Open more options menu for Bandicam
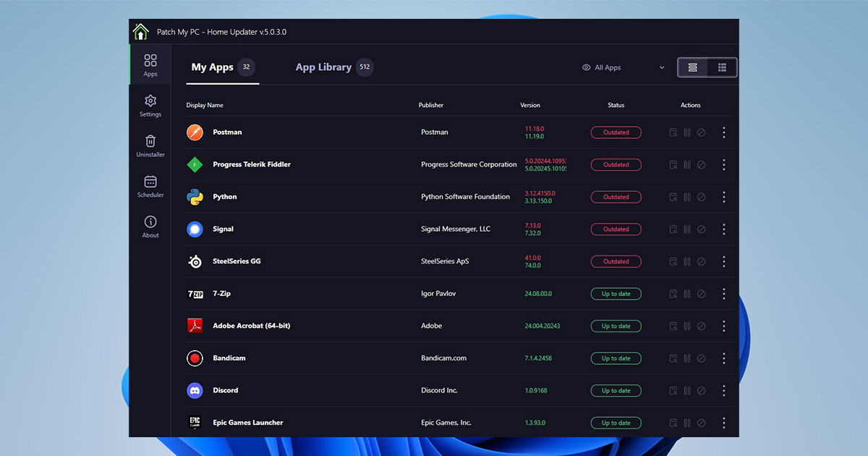This screenshot has width=868, height=456. coord(724,358)
